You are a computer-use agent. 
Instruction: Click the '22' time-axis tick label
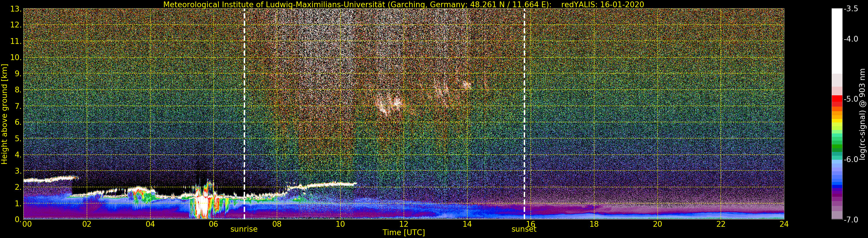point(721,224)
